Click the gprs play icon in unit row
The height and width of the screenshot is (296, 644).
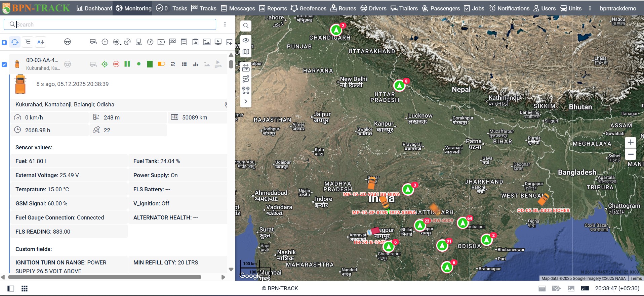coord(218,64)
